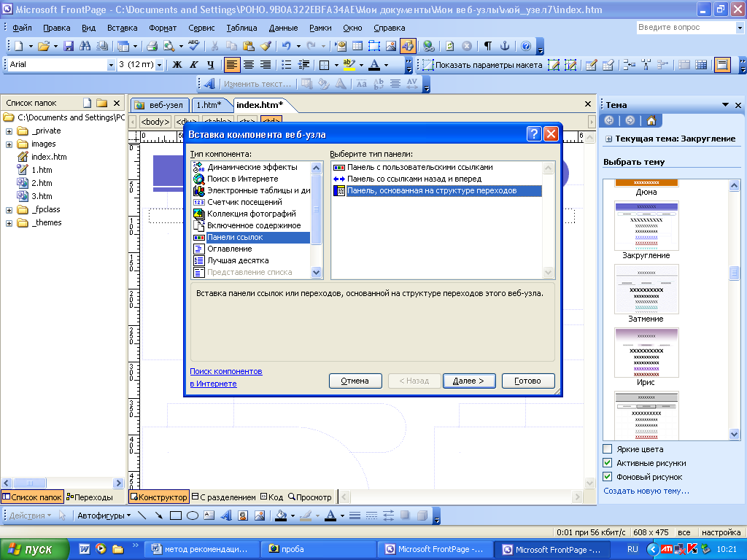Switch to the 1.htm tab
This screenshot has height=560, width=747.
click(209, 105)
